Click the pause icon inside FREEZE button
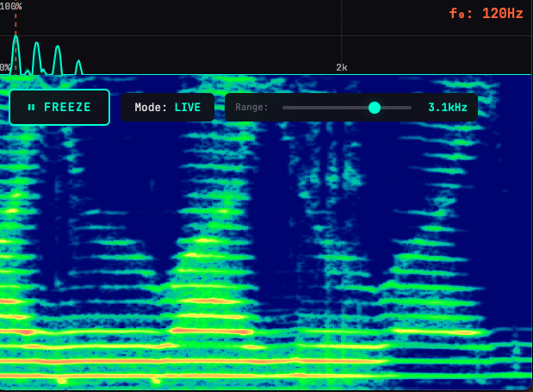 point(31,108)
